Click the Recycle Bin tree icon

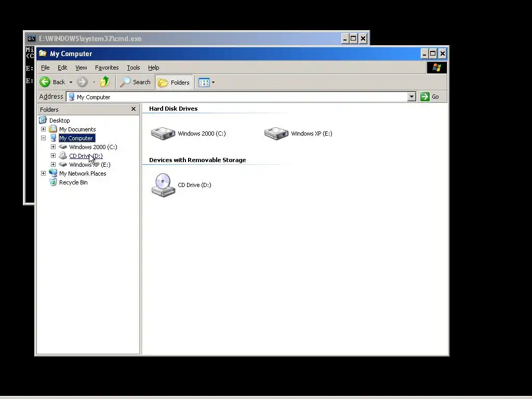(53, 182)
